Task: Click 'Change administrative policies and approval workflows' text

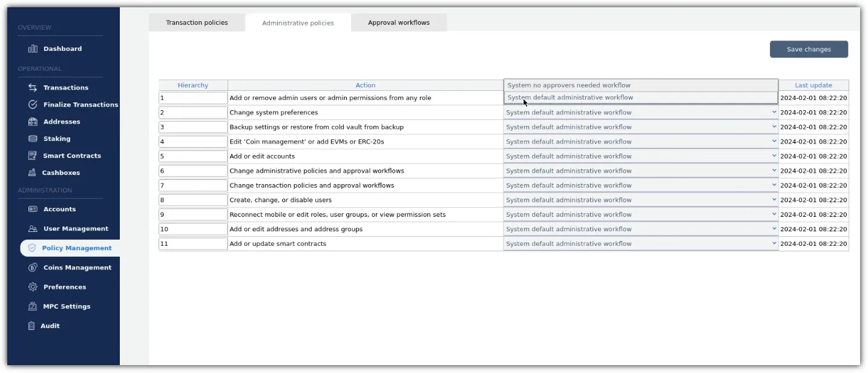Action: pyautogui.click(x=317, y=171)
